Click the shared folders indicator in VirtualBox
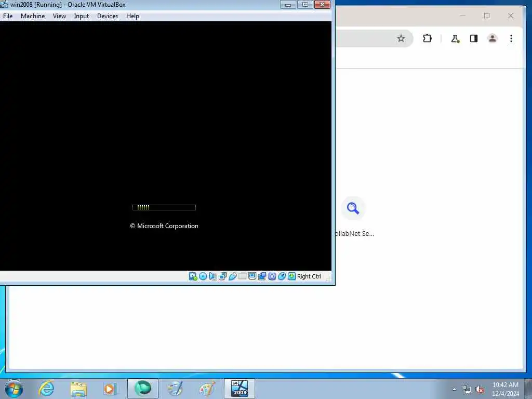Viewport: 532px width, 399px height. [242, 276]
